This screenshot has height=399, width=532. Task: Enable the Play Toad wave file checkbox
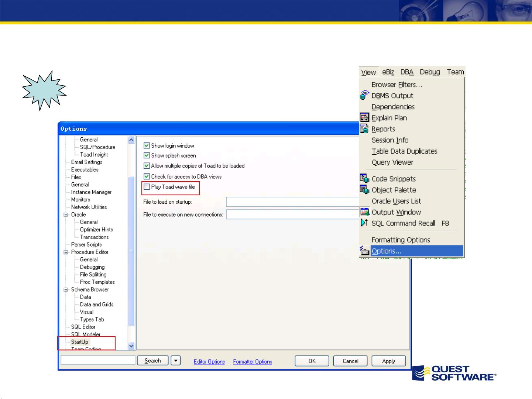click(x=147, y=187)
